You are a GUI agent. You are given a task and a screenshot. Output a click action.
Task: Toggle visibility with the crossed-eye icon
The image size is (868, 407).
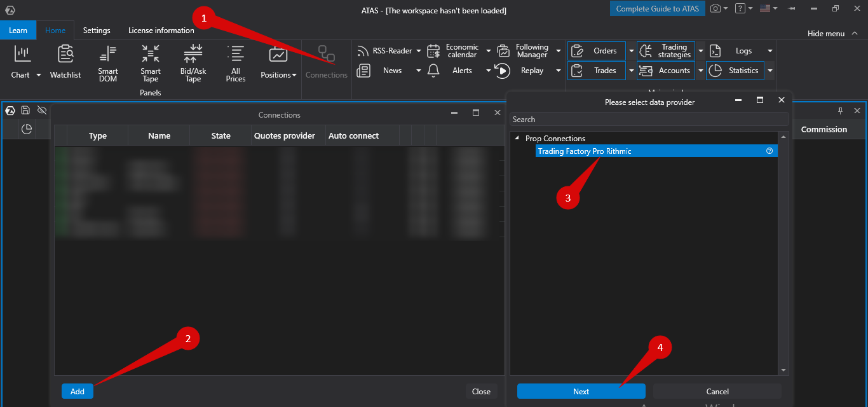click(x=42, y=109)
